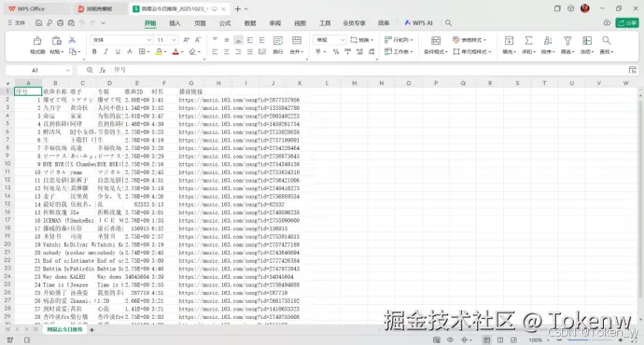This screenshot has height=345, width=644.
Task: Toggle align right for the cell
Action: click(238, 51)
